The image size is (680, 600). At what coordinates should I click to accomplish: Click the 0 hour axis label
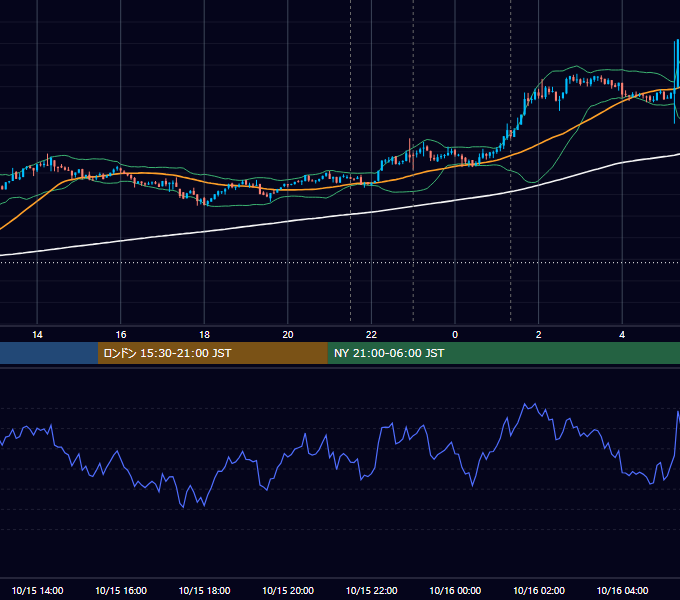[455, 335]
